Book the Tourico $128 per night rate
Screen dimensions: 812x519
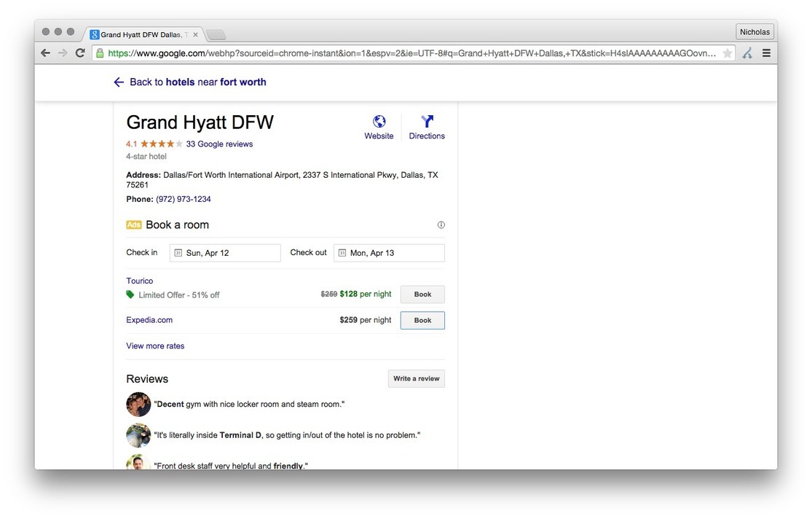[x=422, y=294]
